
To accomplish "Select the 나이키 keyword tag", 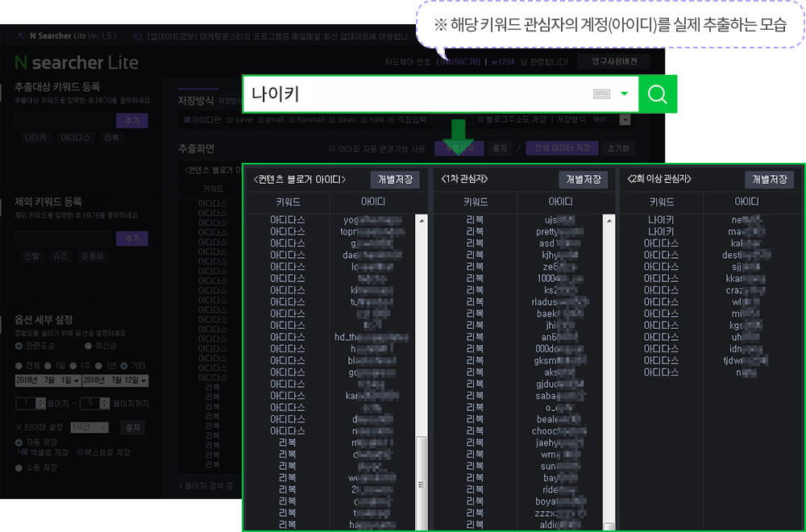I will [35, 138].
